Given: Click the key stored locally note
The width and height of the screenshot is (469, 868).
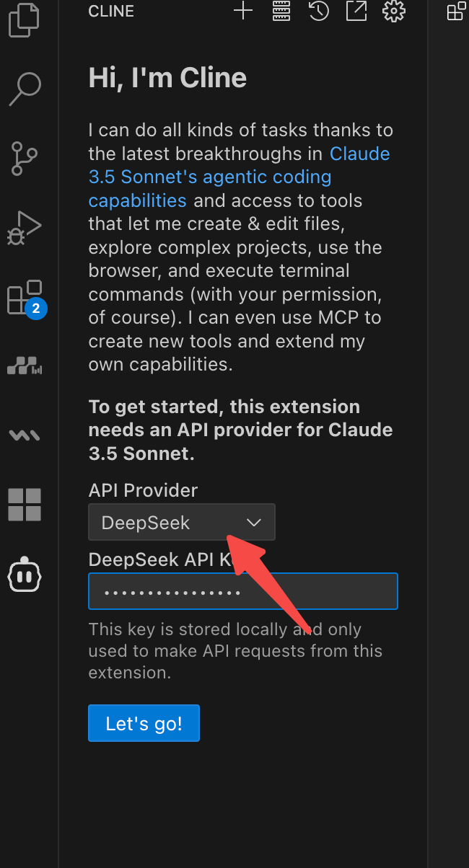Looking at the screenshot, I should (235, 651).
